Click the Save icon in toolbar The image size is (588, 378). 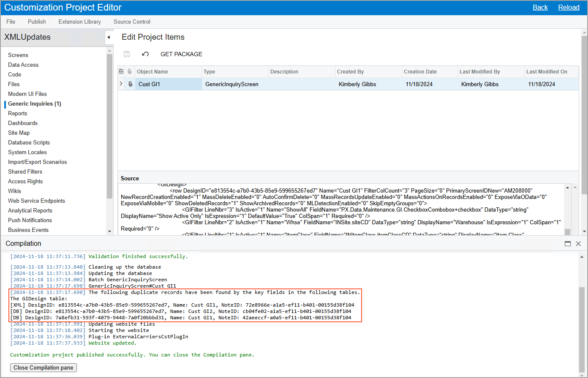coord(126,54)
